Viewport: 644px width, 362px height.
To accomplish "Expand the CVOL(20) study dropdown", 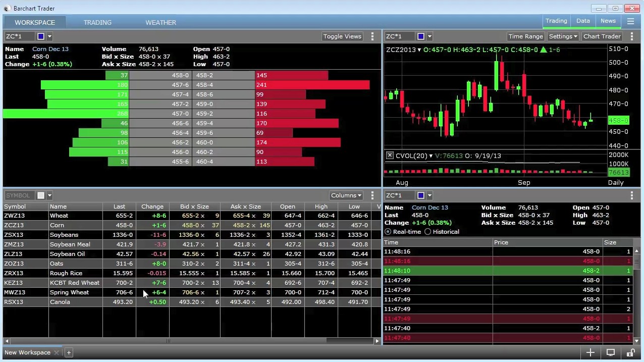I will pyautogui.click(x=431, y=156).
